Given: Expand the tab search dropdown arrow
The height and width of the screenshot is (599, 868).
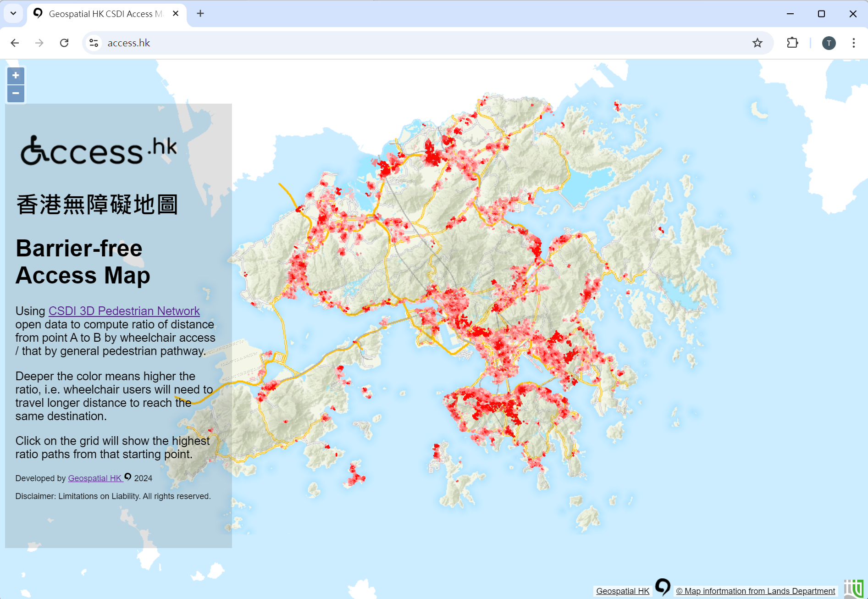Looking at the screenshot, I should click(x=13, y=14).
